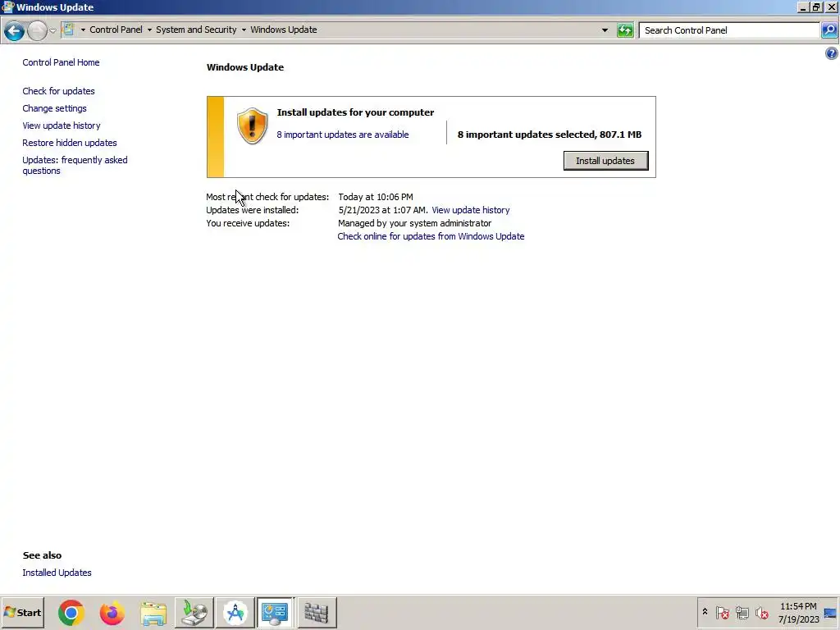Click the Windows Update page heading

245,67
